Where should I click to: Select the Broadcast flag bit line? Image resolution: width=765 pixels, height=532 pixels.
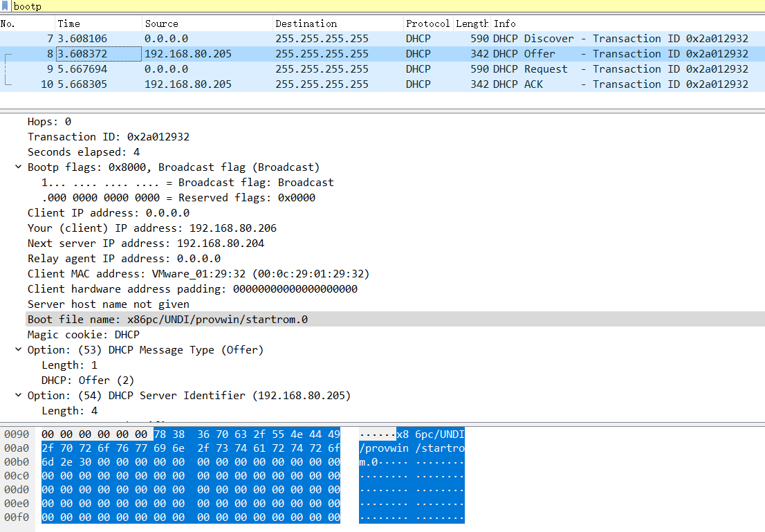coord(187,183)
